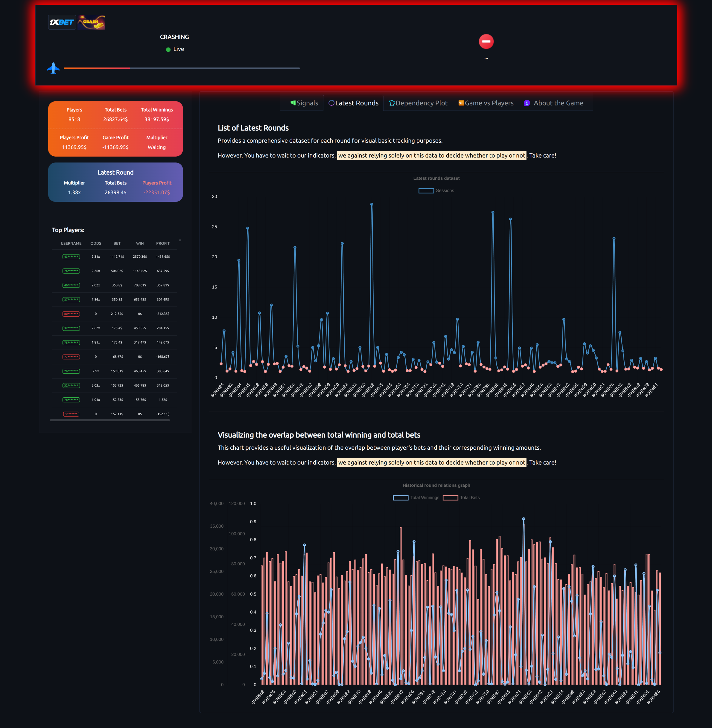This screenshot has width=712, height=728.
Task: Click the orange VS icon
Action: [461, 103]
